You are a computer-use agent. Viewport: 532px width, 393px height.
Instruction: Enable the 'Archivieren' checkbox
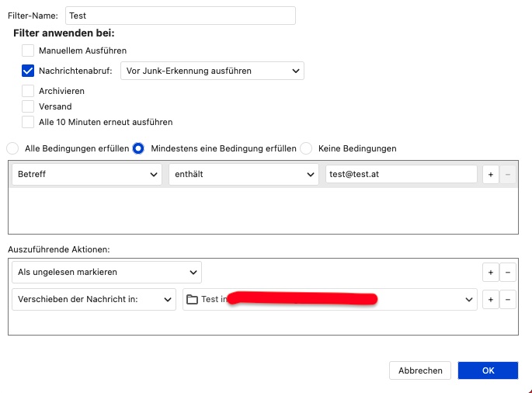[x=28, y=91]
